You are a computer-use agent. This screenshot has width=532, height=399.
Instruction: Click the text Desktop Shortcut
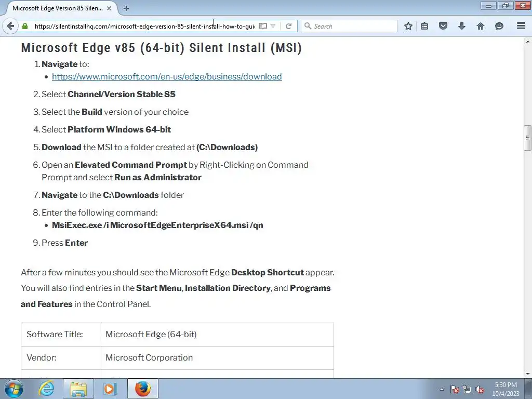268,272
